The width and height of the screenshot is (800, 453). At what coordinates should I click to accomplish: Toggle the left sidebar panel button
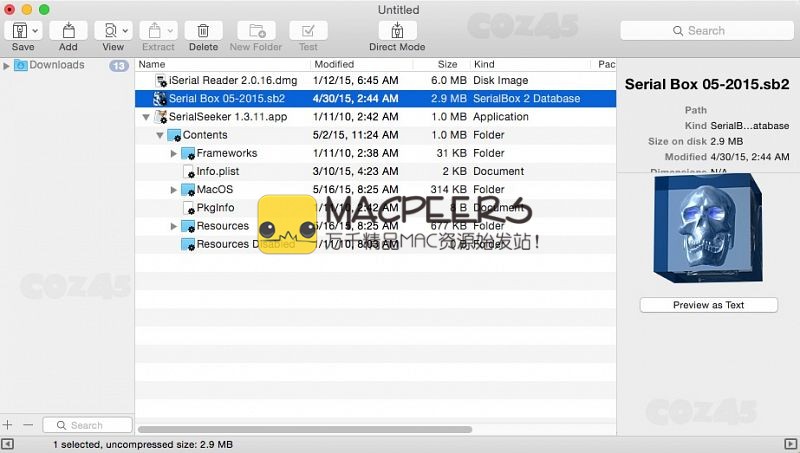click(x=7, y=444)
